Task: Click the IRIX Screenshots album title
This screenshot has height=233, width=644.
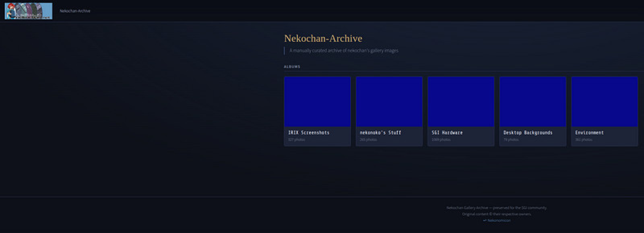Action: [309, 132]
